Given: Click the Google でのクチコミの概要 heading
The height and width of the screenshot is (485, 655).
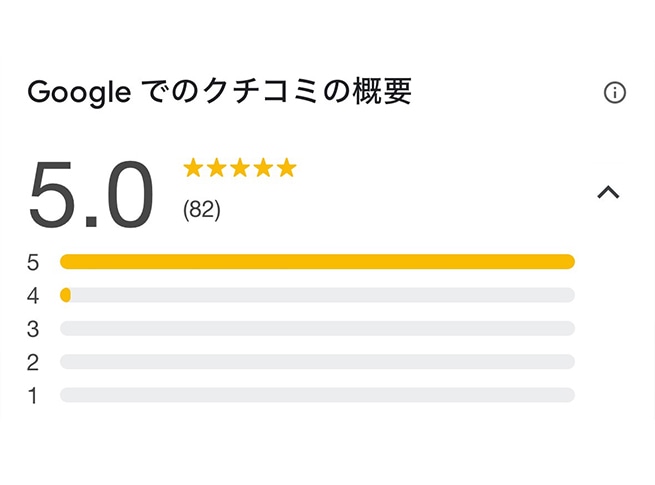Looking at the screenshot, I should (220, 92).
